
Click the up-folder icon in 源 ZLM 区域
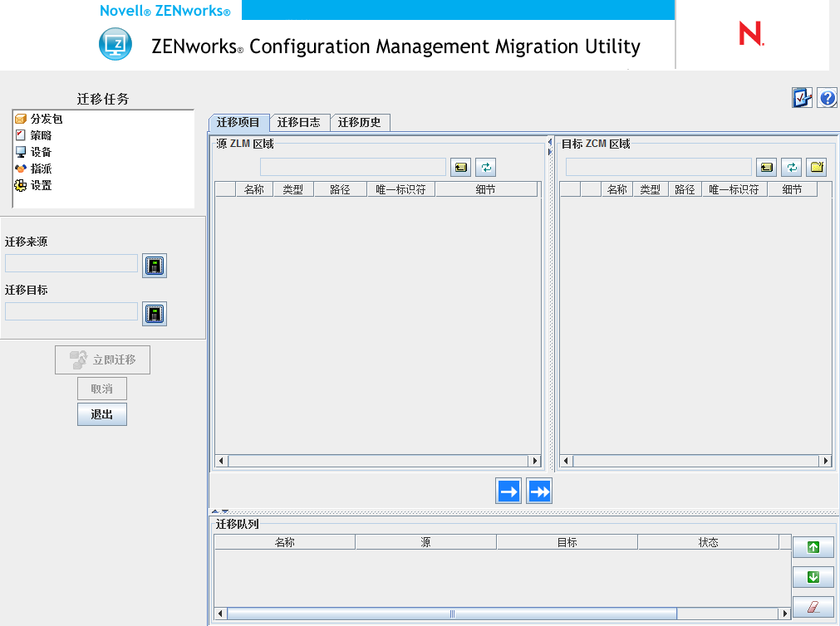pos(461,168)
